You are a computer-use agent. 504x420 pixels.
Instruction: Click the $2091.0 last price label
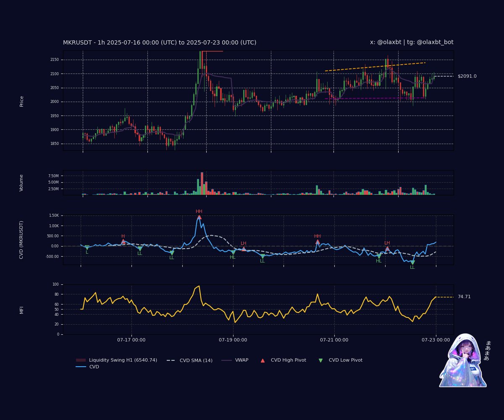coord(467,76)
